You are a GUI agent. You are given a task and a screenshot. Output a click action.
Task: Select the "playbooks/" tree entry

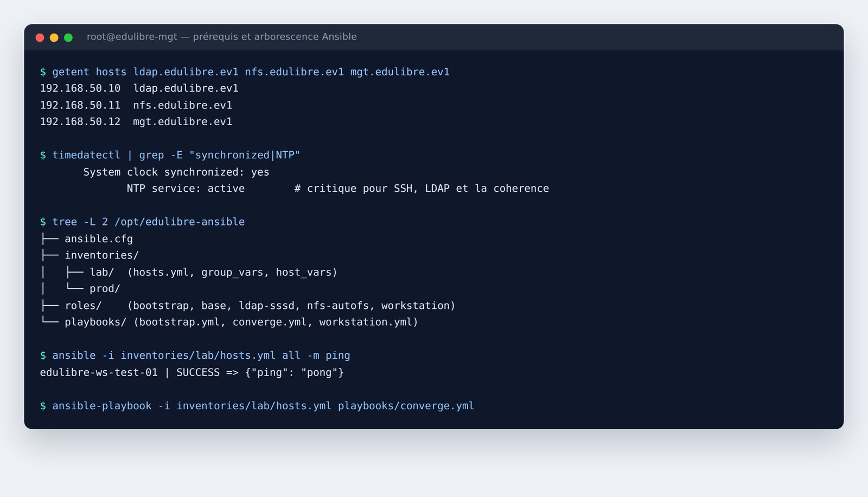[x=95, y=322]
